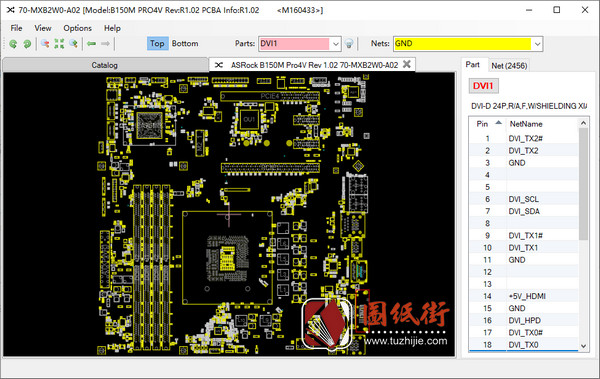The image size is (600, 379).
Task: Sort by the Pin column header
Action: click(488, 124)
